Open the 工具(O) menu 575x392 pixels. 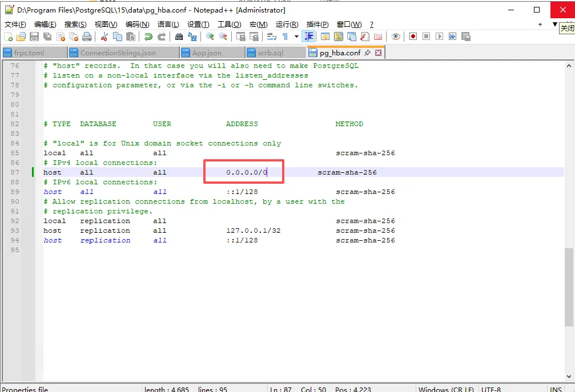click(x=229, y=24)
